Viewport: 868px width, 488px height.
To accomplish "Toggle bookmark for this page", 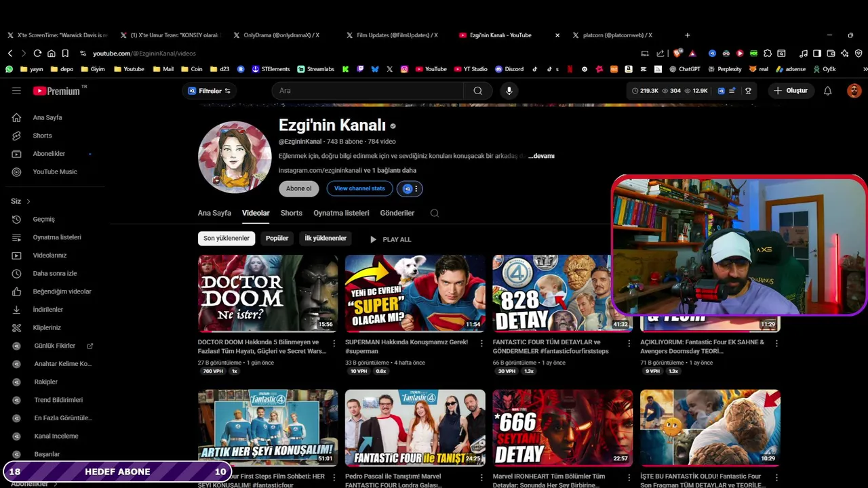I will point(65,53).
